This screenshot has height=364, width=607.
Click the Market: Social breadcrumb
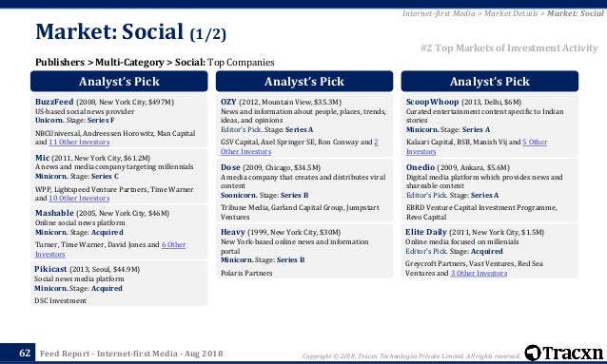pyautogui.click(x=576, y=13)
